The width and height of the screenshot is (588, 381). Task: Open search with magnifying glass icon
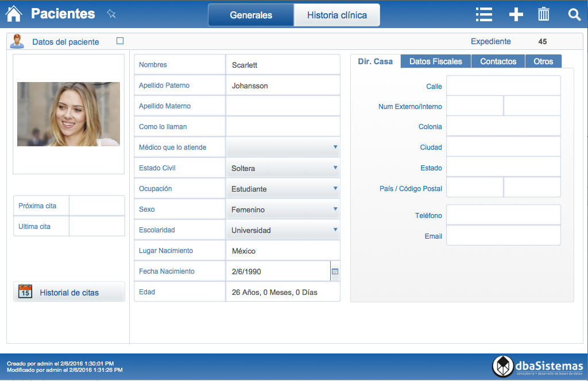574,14
